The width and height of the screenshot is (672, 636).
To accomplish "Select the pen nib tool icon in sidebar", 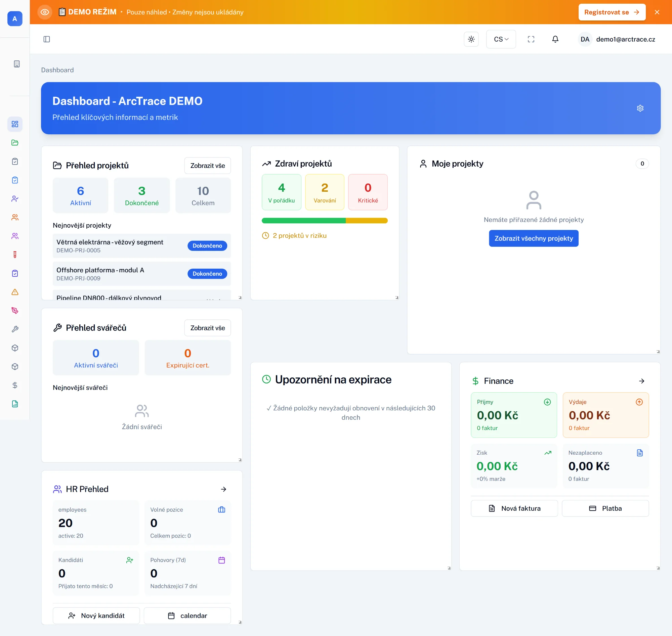I will click(14, 310).
